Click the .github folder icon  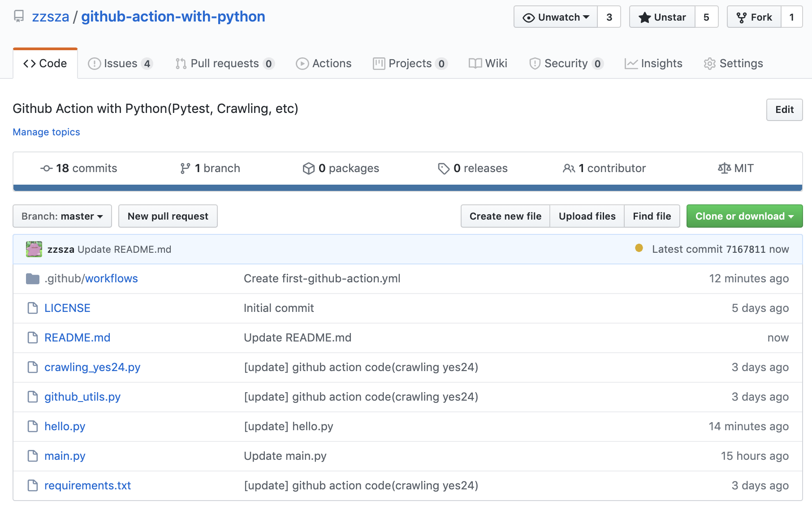tap(33, 279)
